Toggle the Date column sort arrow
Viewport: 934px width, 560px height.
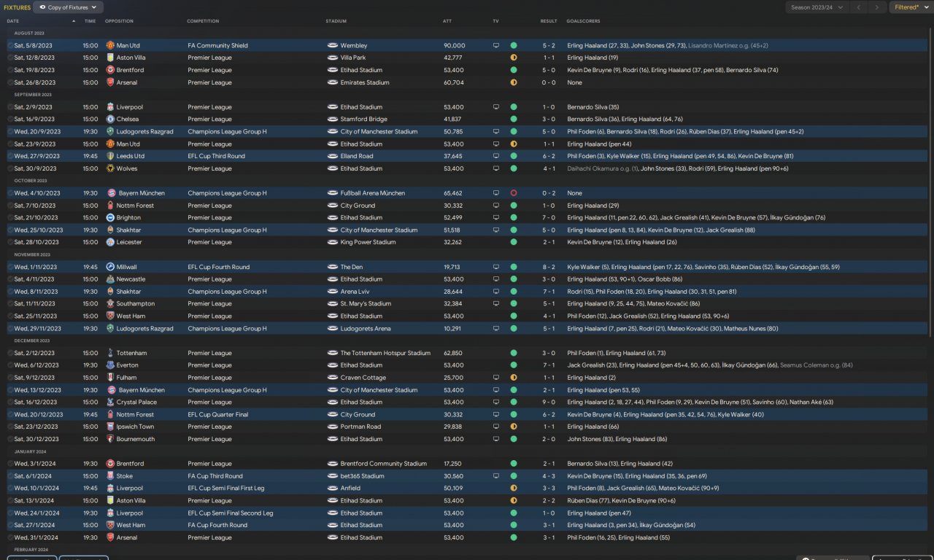click(x=74, y=21)
